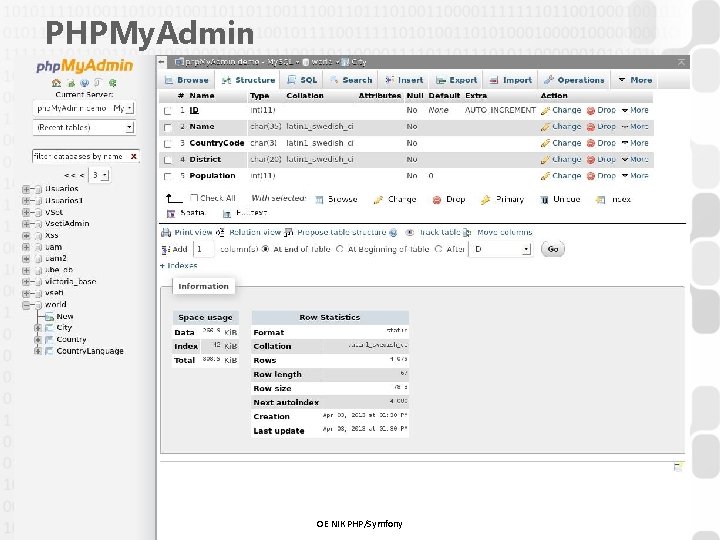The width and height of the screenshot is (720, 540).
Task: Open More dropdown for Population row
Action: (x=636, y=176)
